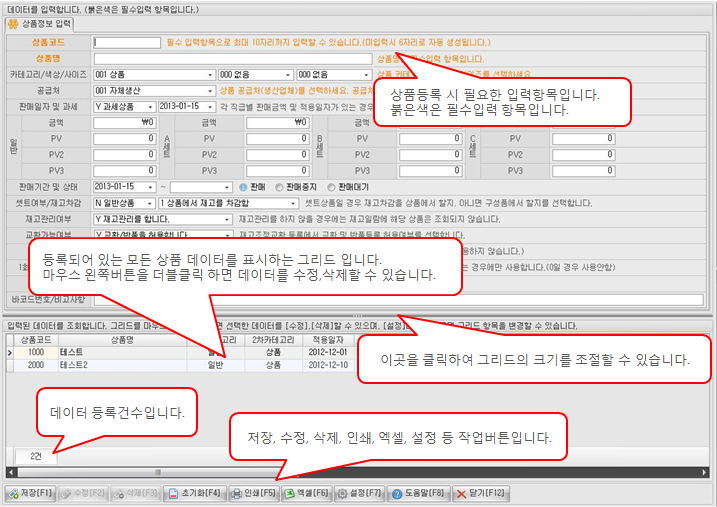This screenshot has width=717, height=507.
Task: Open 도움말[F8] help
Action: pyautogui.click(x=418, y=494)
